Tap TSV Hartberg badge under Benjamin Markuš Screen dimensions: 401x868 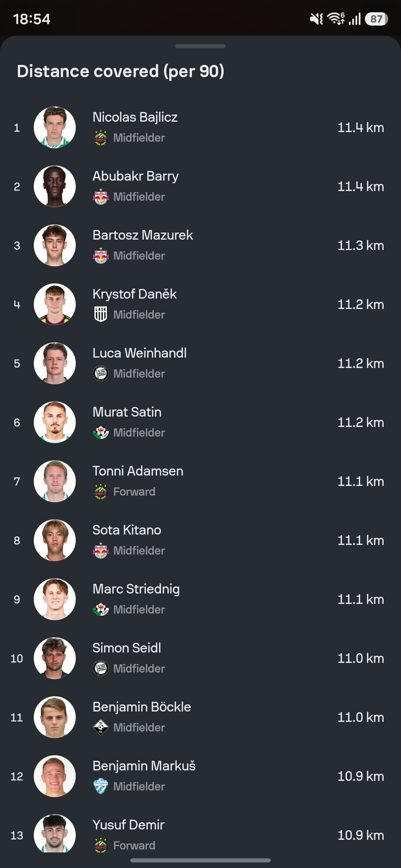tap(101, 786)
